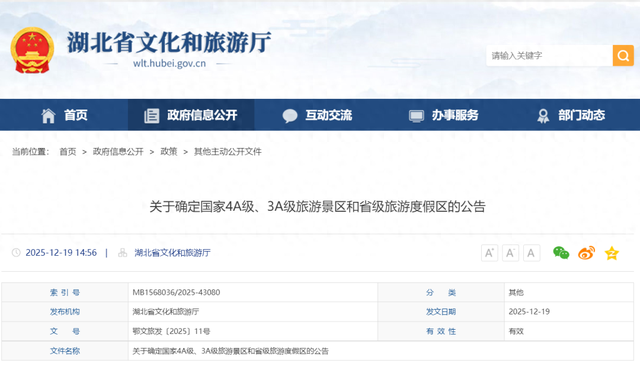640x370 pixels.
Task: Go to 首页 navigation menu item
Action: coord(76,115)
